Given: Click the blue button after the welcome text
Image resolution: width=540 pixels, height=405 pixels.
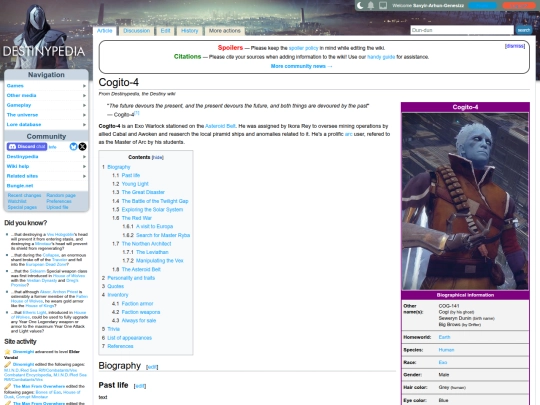Looking at the screenshot, I should point(483,6).
